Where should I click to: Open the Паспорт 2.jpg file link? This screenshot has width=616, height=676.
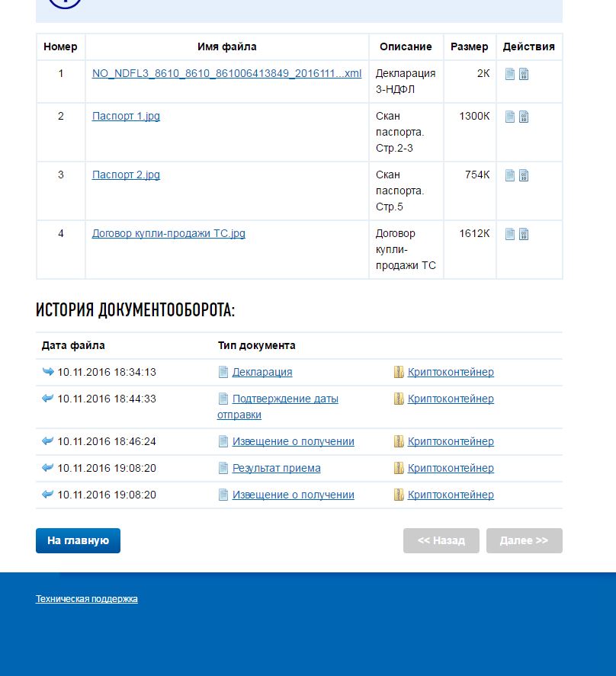(126, 175)
